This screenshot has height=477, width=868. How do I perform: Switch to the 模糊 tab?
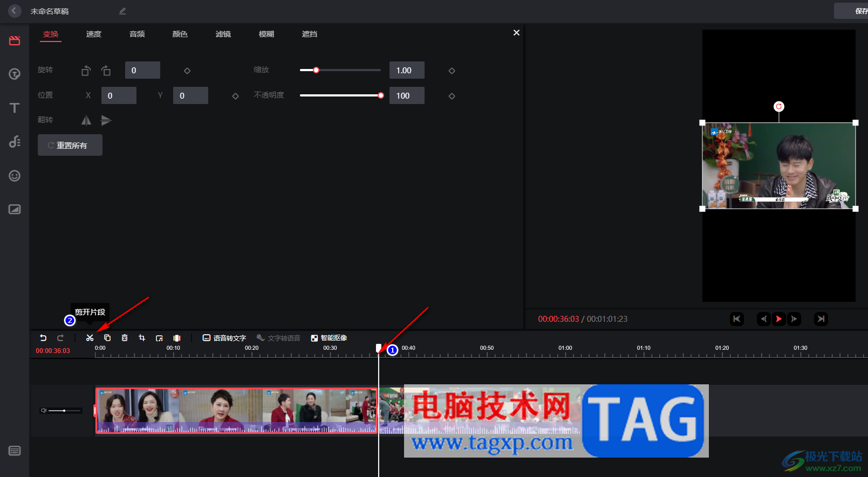[266, 34]
